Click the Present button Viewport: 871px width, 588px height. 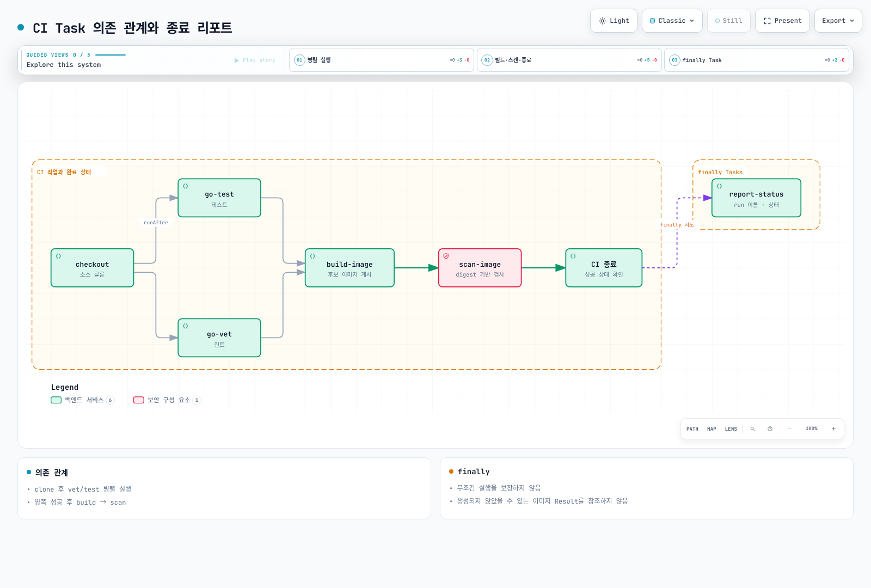(x=782, y=21)
